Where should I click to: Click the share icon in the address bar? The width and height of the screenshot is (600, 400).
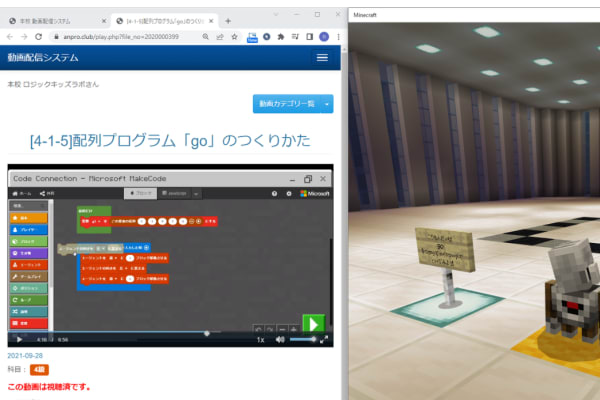(x=219, y=37)
